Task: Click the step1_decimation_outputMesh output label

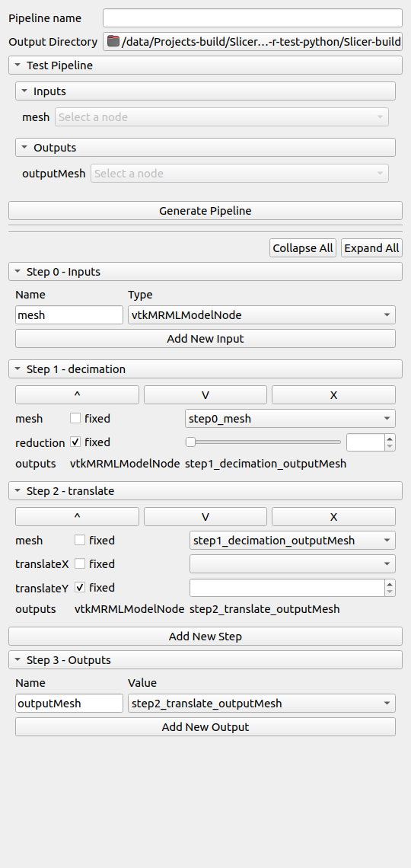Action: (266, 464)
